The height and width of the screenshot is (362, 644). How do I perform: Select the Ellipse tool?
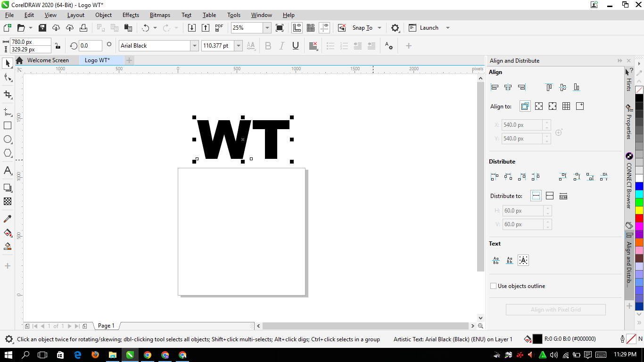point(8,140)
